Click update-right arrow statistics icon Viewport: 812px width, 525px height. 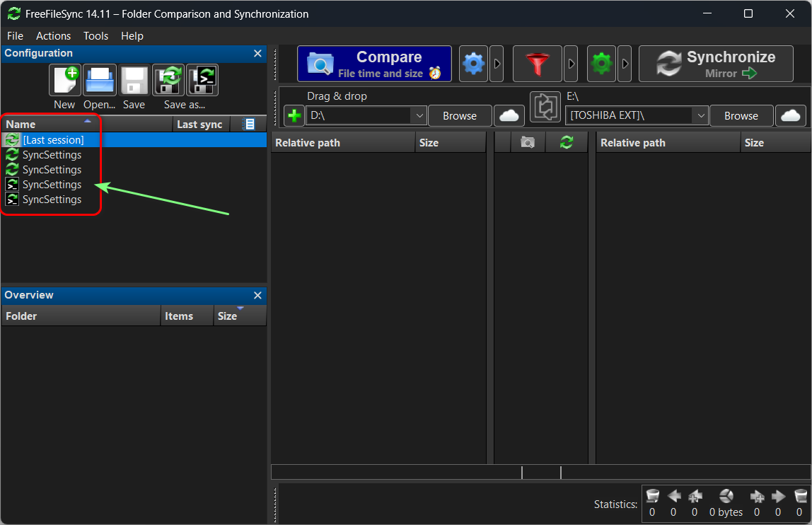778,496
